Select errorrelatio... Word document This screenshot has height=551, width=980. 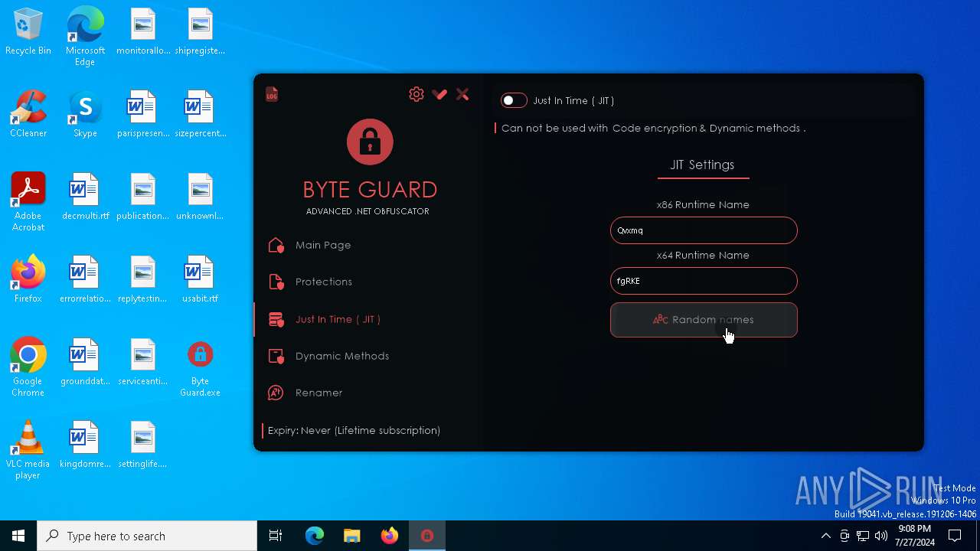coord(85,280)
